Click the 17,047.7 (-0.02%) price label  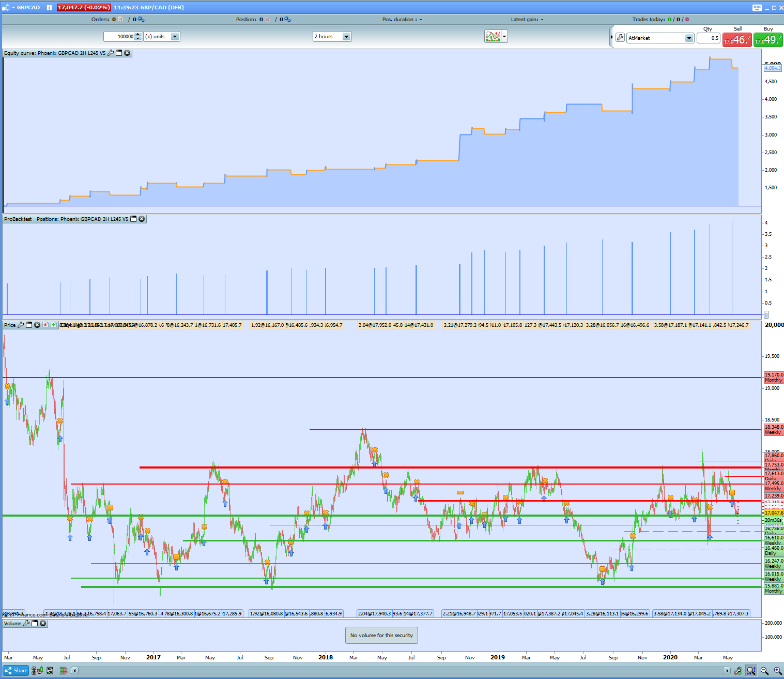click(x=84, y=8)
